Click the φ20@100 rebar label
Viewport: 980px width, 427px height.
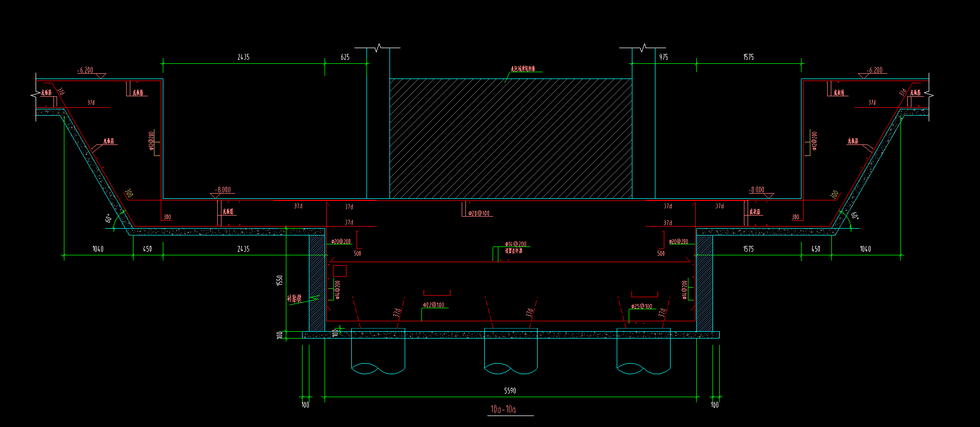tap(479, 213)
